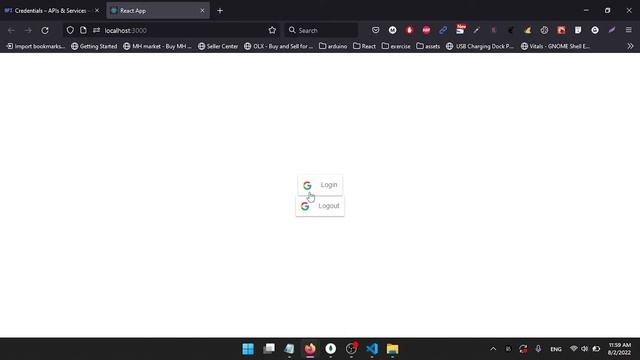This screenshot has height=360, width=640.
Task: Open the purple feather extension
Action: tap(612, 30)
